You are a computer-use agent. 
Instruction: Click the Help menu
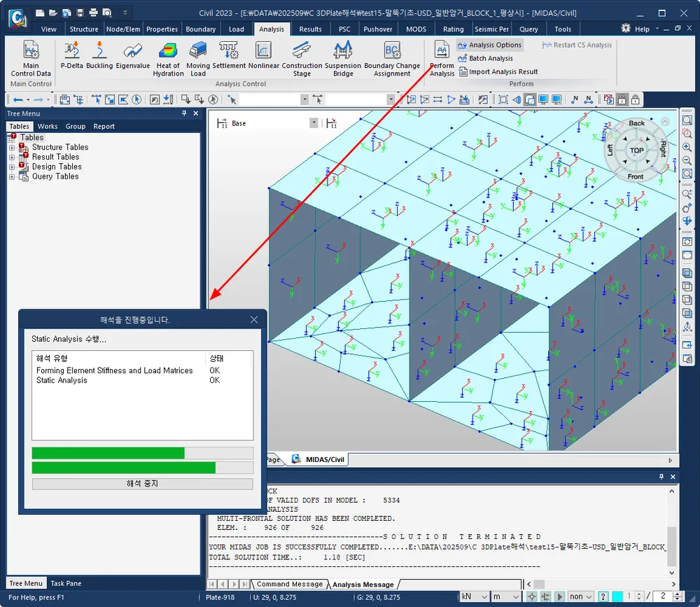coord(642,29)
